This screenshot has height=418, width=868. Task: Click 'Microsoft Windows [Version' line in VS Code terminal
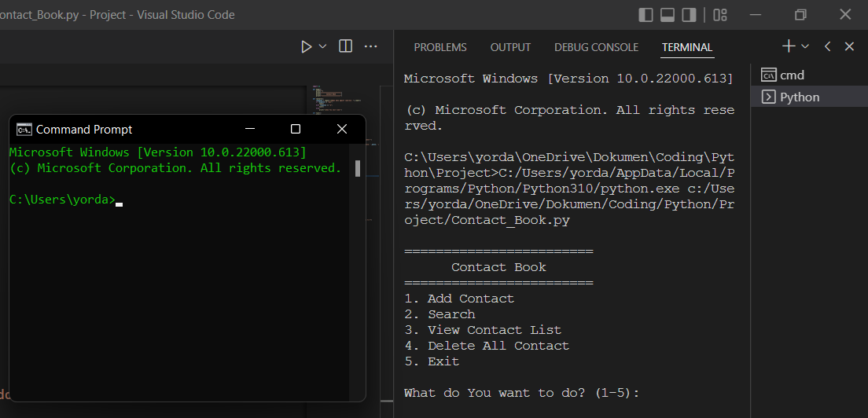pos(568,79)
